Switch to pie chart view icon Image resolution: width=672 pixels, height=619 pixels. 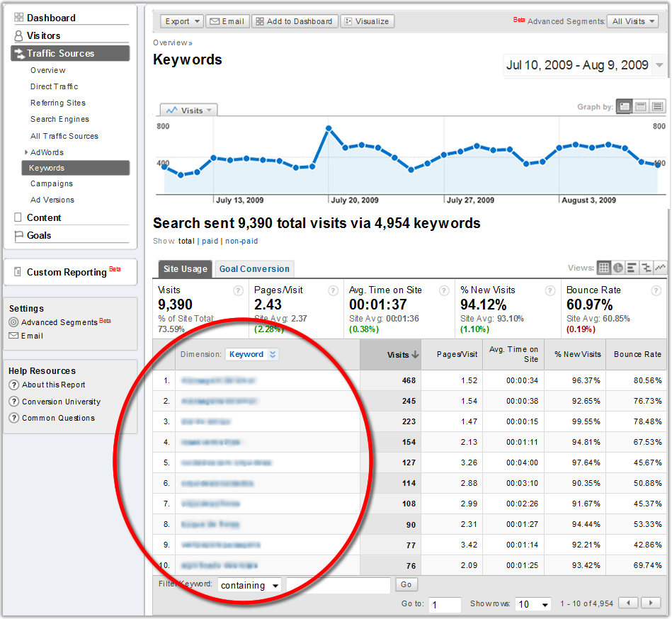click(617, 268)
